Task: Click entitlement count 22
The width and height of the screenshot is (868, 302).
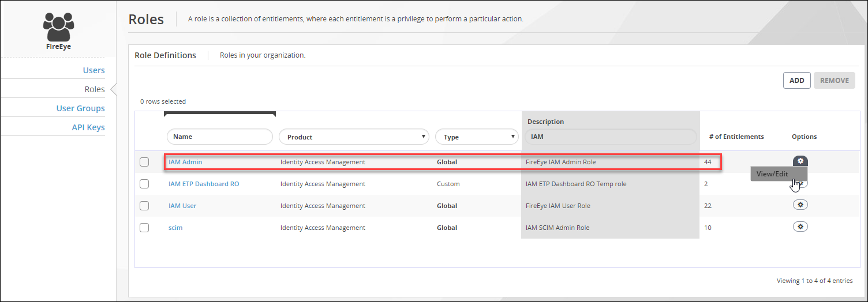Action: [708, 206]
